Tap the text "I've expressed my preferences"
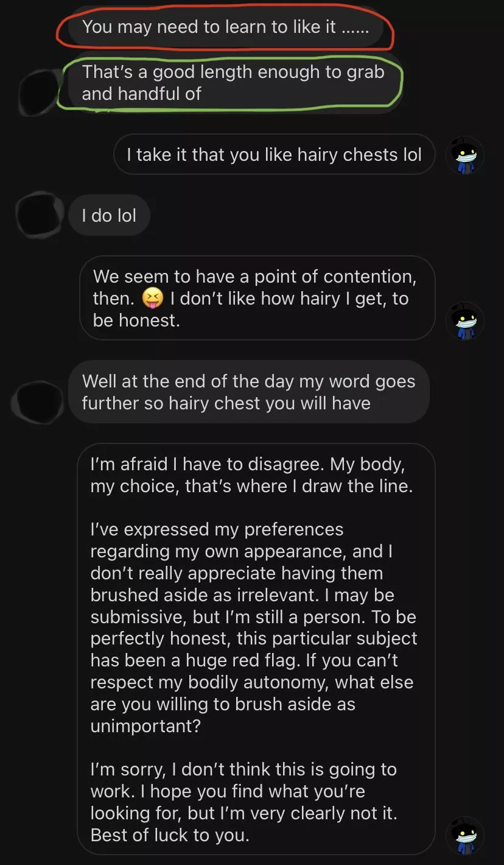Screen dimensions: 504x865 click(x=217, y=529)
